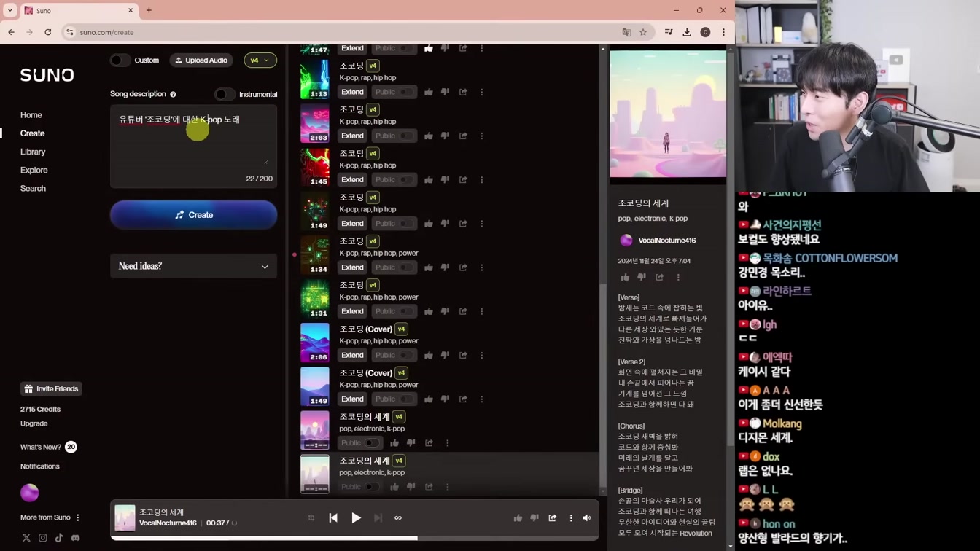Image resolution: width=980 pixels, height=551 pixels.
Task: Toggle Public switch for 2:06 Cover song
Action: [x=405, y=355]
